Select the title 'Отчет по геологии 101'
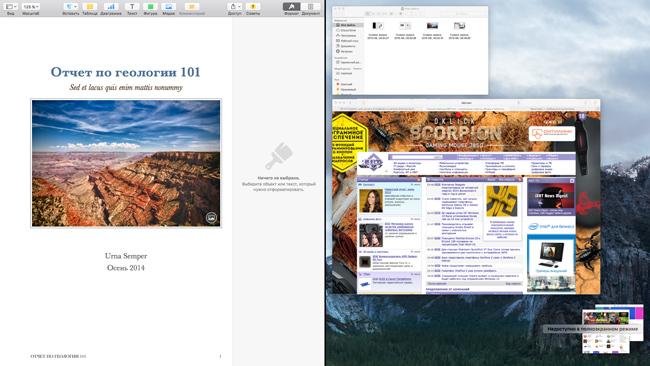The width and height of the screenshot is (650, 366). [126, 72]
